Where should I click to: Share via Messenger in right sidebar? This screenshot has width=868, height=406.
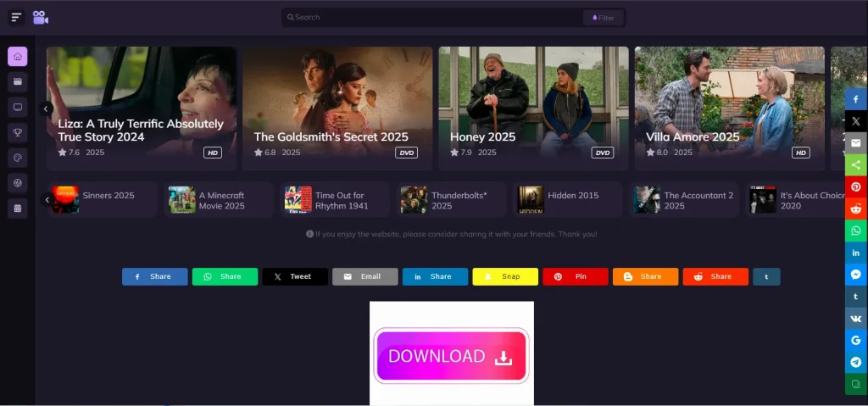pos(856,274)
